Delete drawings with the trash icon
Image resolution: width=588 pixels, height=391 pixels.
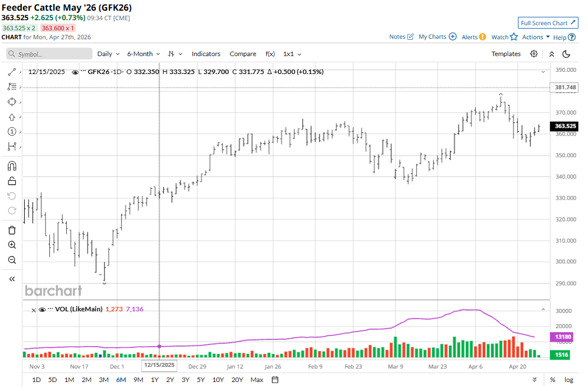[x=12, y=230]
